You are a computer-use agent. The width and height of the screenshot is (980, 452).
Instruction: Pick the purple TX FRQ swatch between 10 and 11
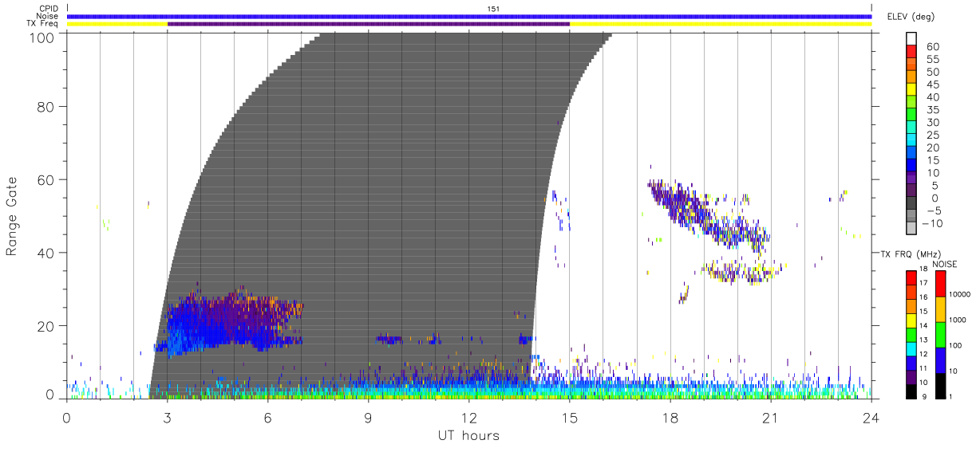[911, 376]
